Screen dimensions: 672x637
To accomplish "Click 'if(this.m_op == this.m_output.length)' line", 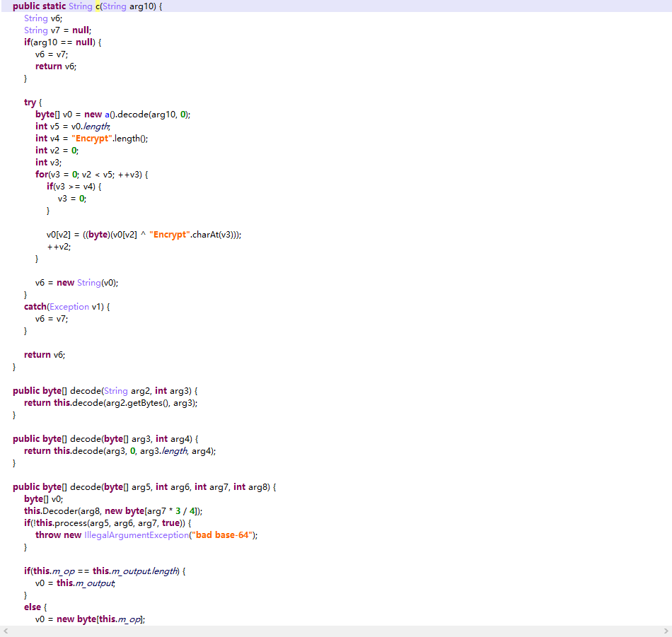I will point(105,571).
